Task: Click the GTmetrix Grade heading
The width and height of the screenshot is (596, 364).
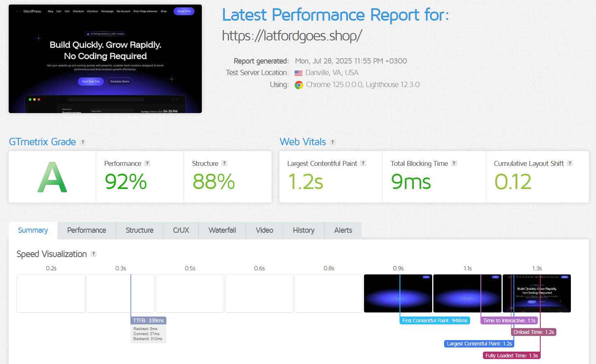Action: pyautogui.click(x=43, y=142)
